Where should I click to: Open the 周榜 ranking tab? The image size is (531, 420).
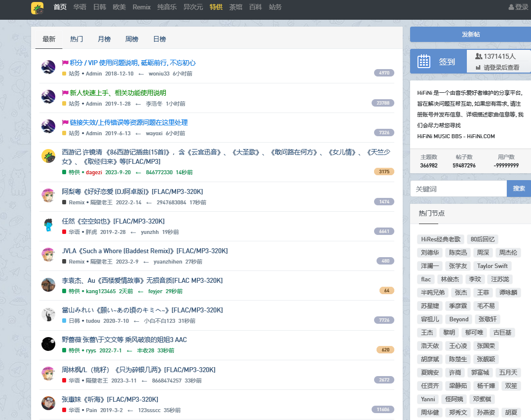tap(132, 39)
